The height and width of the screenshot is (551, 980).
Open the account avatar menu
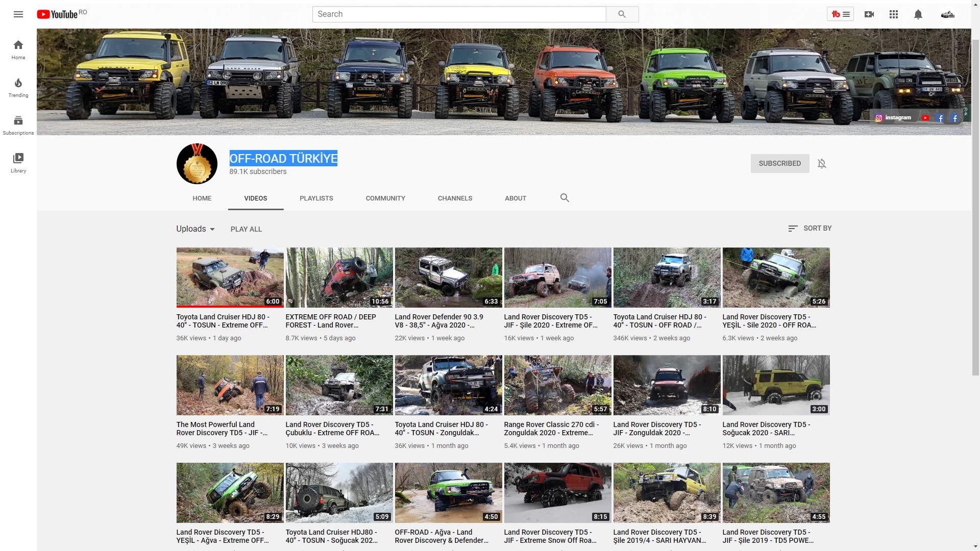[x=948, y=14]
